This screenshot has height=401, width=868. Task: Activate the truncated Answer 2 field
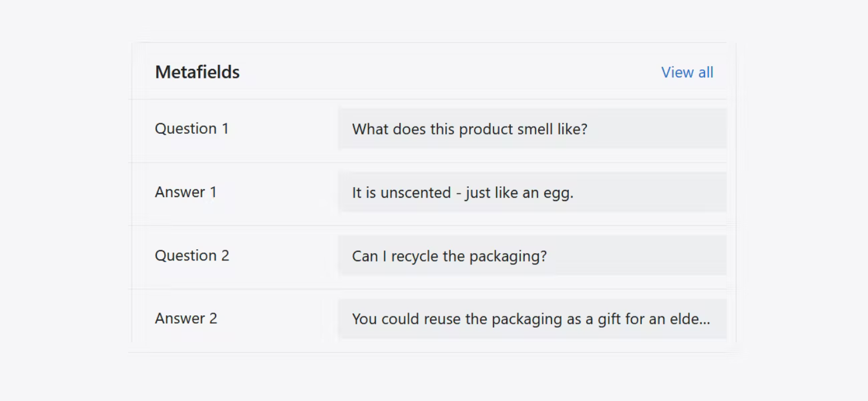coord(532,319)
